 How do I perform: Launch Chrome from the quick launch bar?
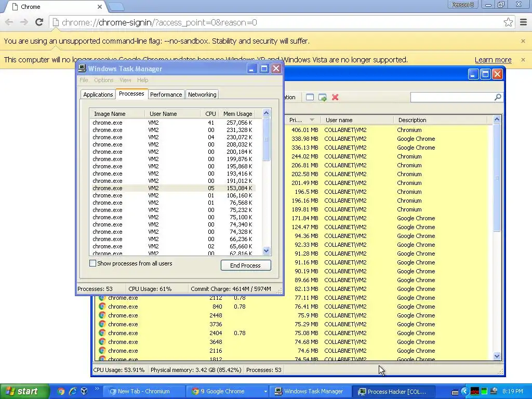(61, 391)
